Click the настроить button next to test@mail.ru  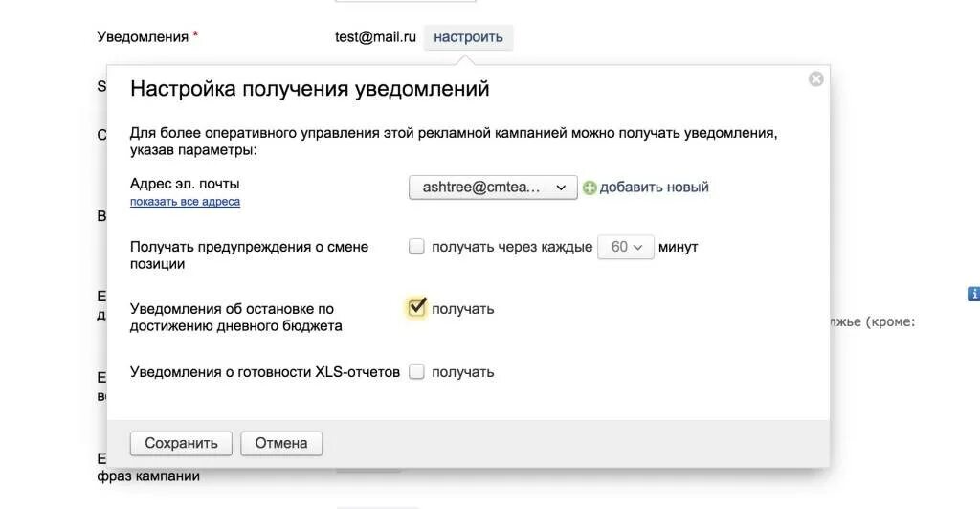point(468,37)
